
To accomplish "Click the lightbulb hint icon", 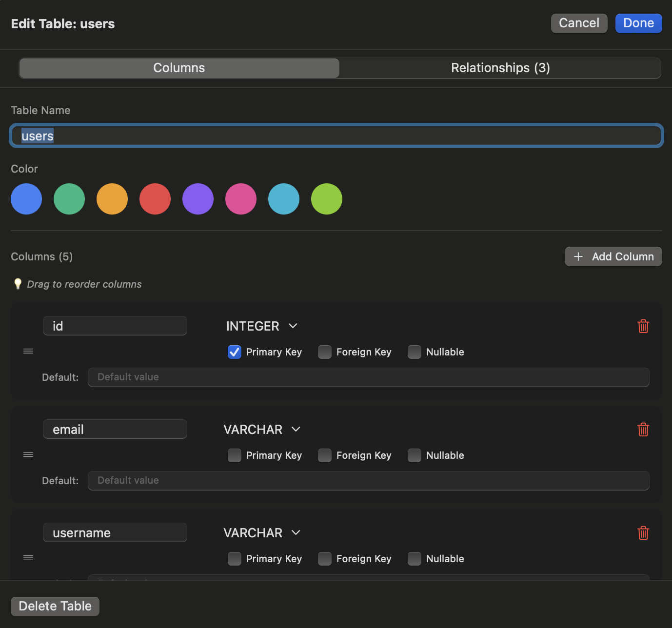I will pyautogui.click(x=18, y=284).
